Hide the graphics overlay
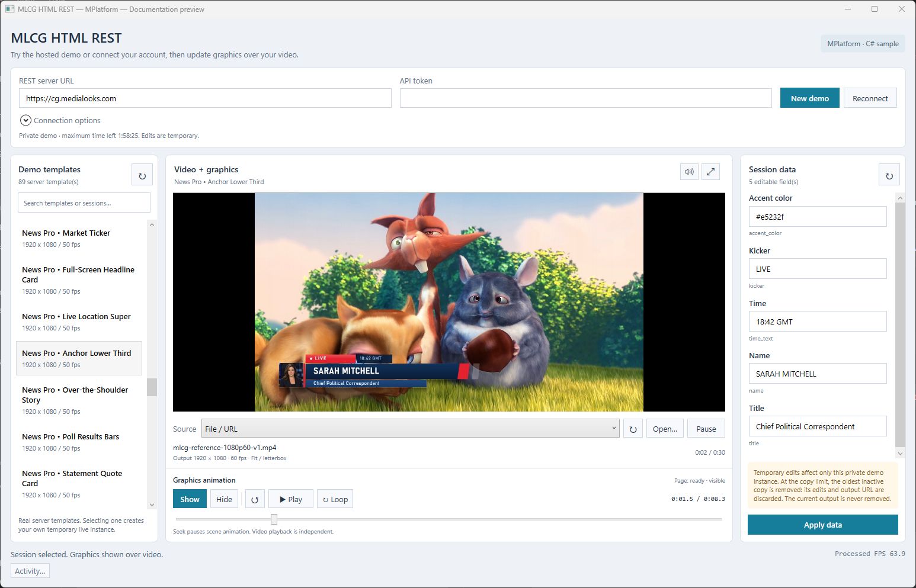The width and height of the screenshot is (916, 588). click(x=224, y=499)
